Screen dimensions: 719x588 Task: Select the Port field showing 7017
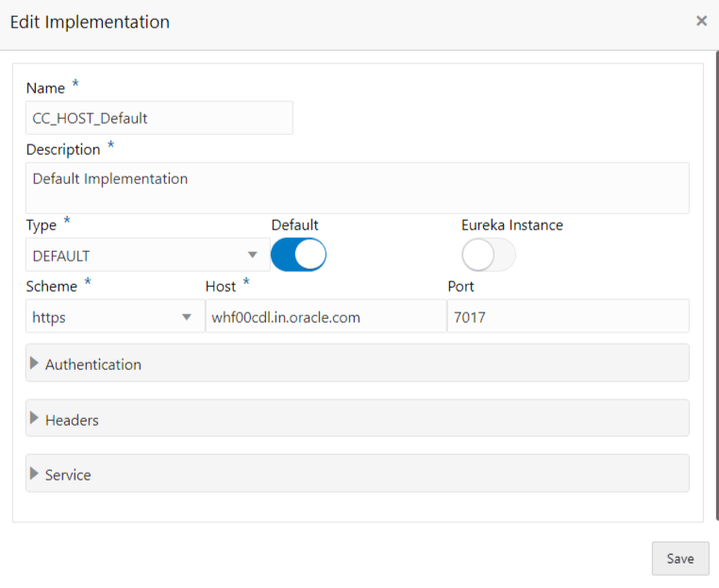pos(567,317)
